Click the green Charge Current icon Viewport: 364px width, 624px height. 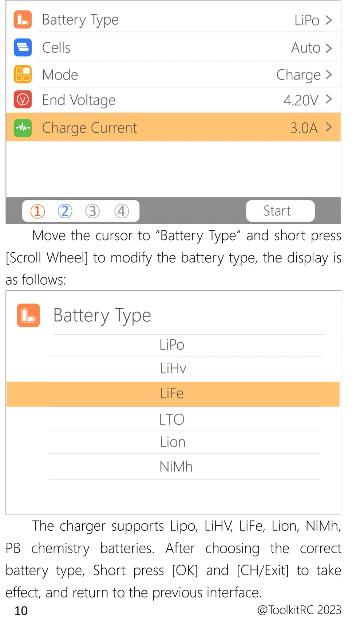[x=23, y=128]
